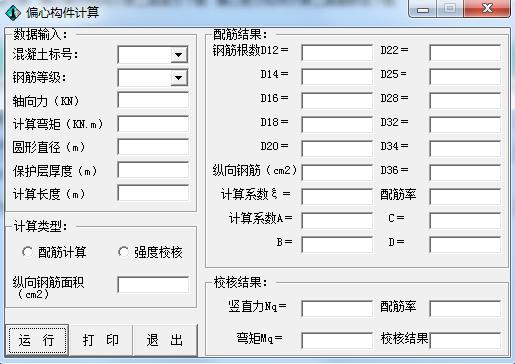Close the 偏心构件计算 window

point(487,8)
